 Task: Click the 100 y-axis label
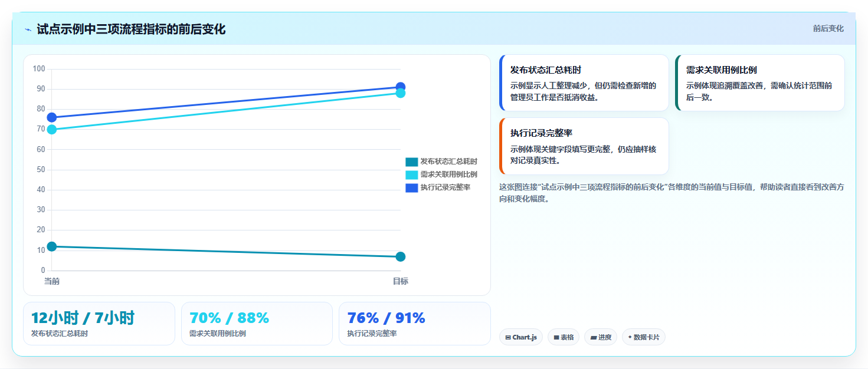click(x=39, y=69)
